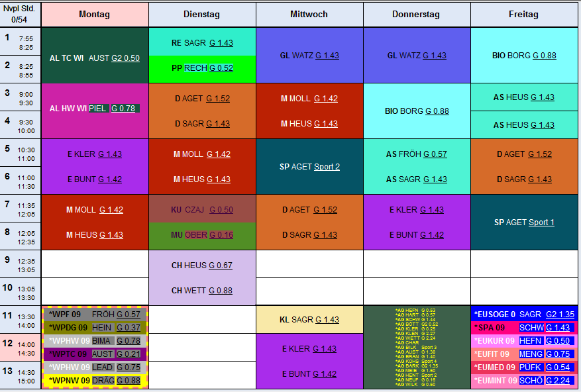Screen dimensions: 581x392
Task: Select period 12 row header
Action: pos(20,347)
